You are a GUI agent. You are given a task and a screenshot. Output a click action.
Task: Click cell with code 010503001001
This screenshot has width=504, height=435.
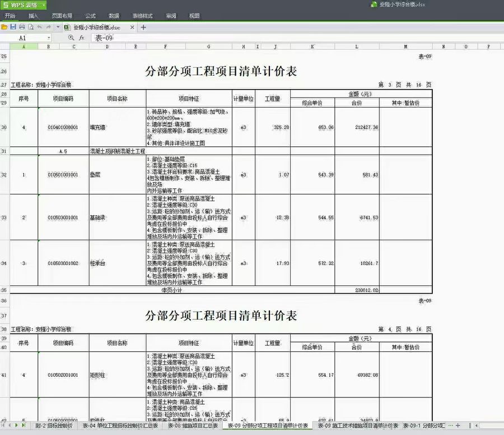tap(63, 217)
